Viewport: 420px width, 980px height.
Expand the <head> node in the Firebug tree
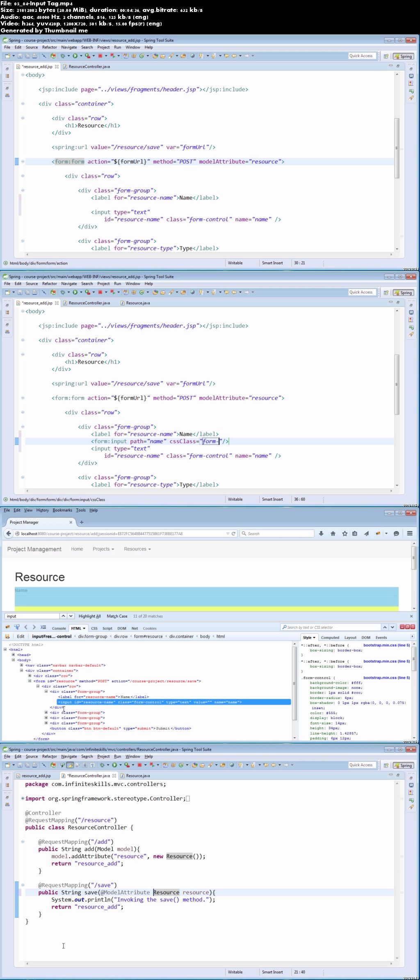[x=14, y=655]
